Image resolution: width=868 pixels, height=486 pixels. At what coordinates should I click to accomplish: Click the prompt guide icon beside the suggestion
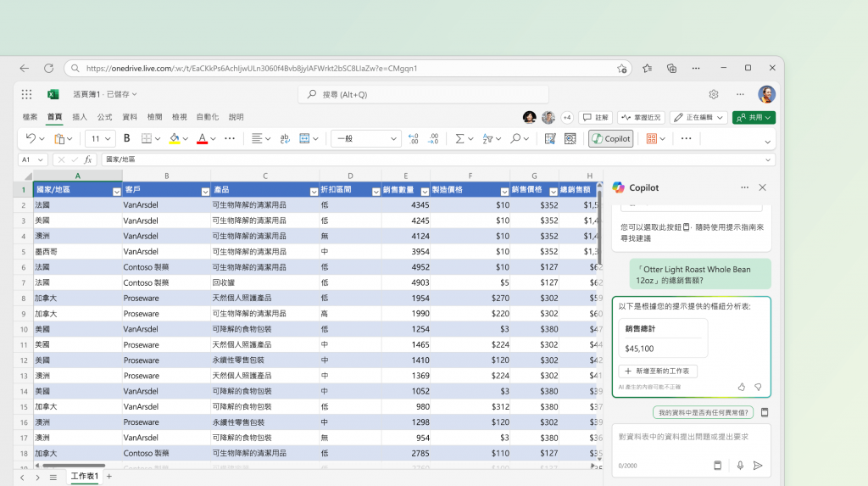click(765, 412)
